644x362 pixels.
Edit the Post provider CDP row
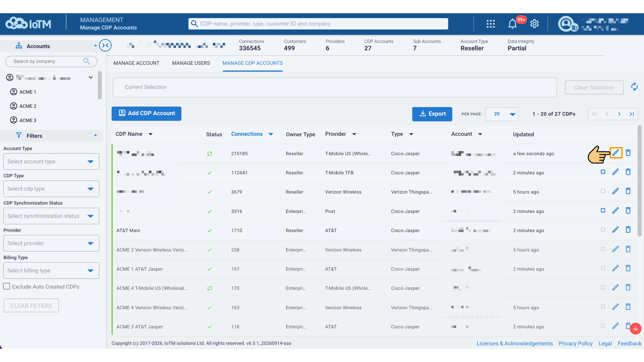(x=615, y=210)
